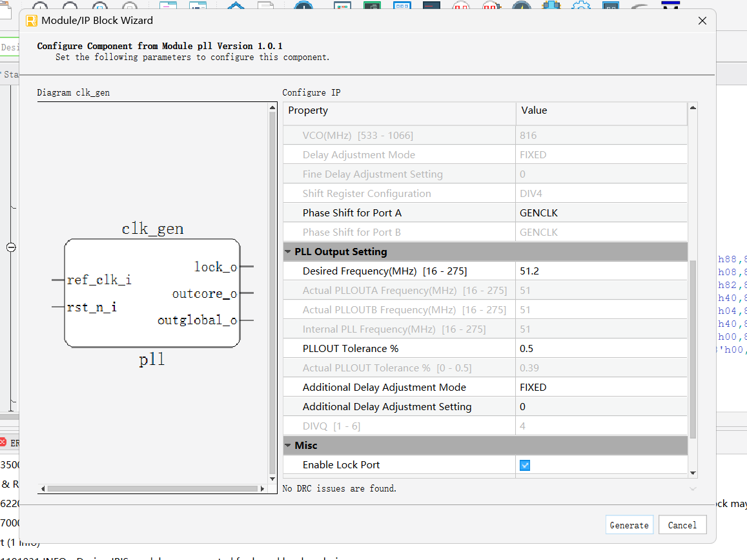
Task: Edit the PLLOUT Tolerance % value
Action: [600, 349]
